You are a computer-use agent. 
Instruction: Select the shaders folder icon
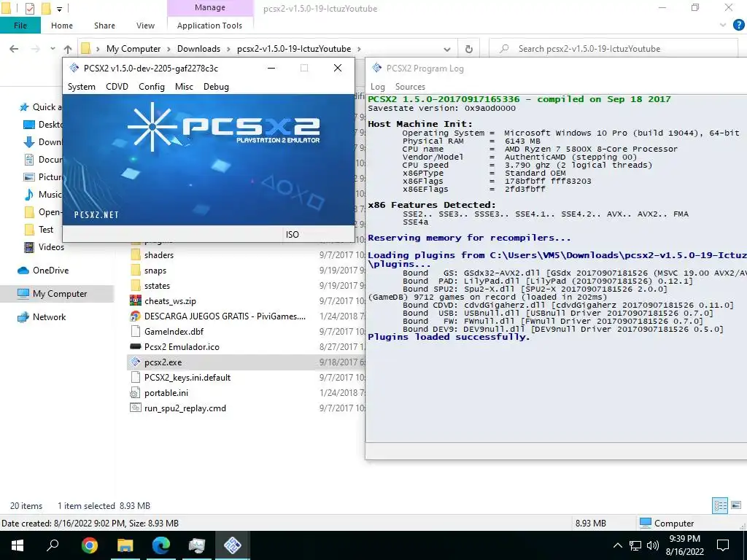coord(135,255)
